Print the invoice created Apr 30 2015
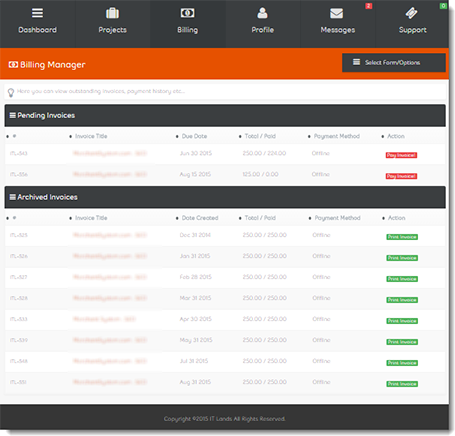 click(x=402, y=321)
